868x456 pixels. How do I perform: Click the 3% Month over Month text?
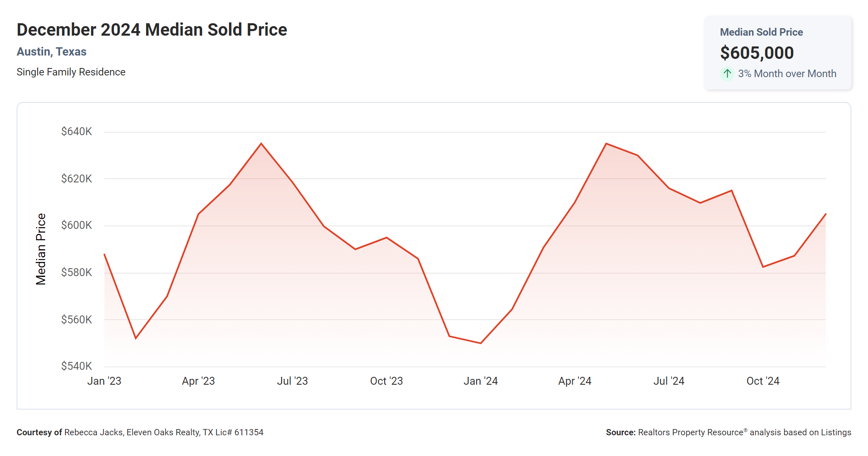pyautogui.click(x=787, y=74)
